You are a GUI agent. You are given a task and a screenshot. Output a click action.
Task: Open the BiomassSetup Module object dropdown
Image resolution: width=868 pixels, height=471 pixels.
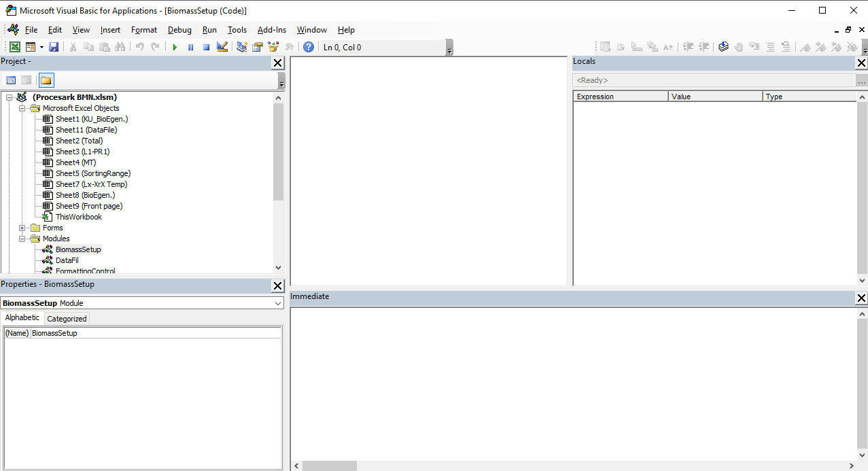point(277,303)
